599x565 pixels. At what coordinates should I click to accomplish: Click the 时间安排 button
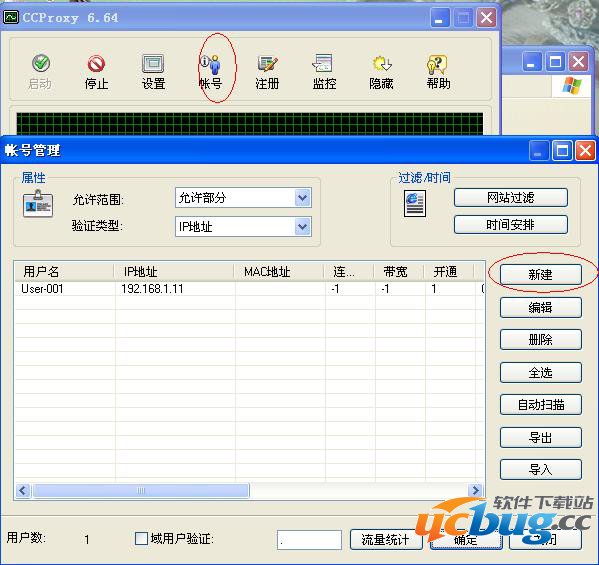point(511,225)
